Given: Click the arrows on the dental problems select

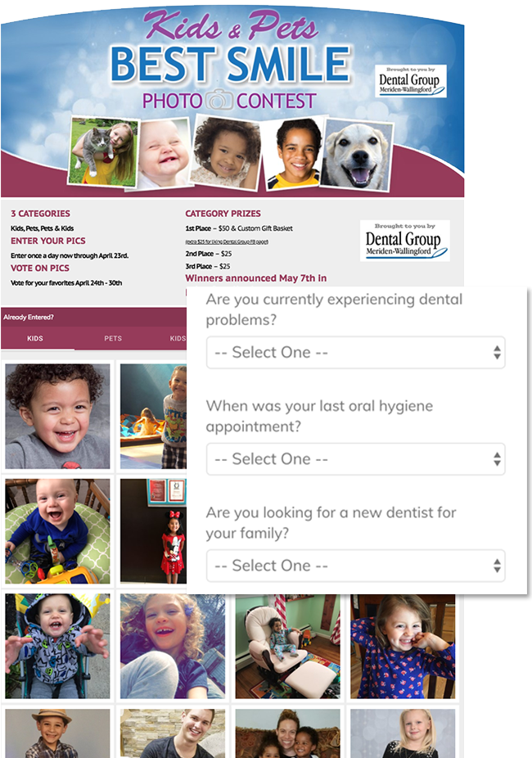Looking at the screenshot, I should tap(497, 353).
